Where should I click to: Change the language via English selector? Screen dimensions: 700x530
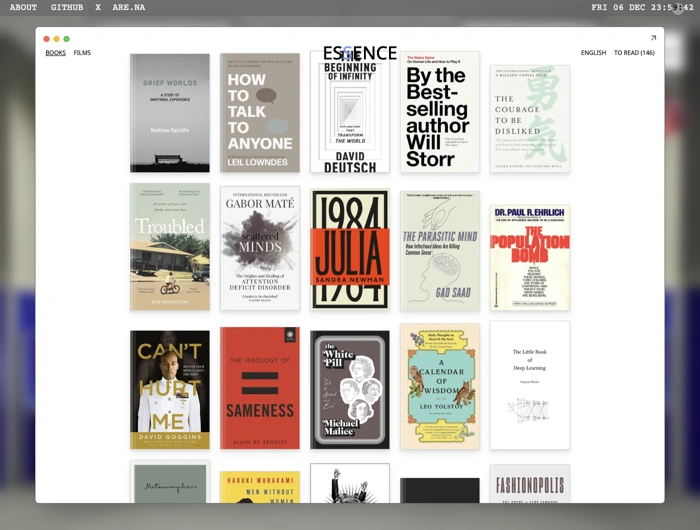tap(593, 53)
